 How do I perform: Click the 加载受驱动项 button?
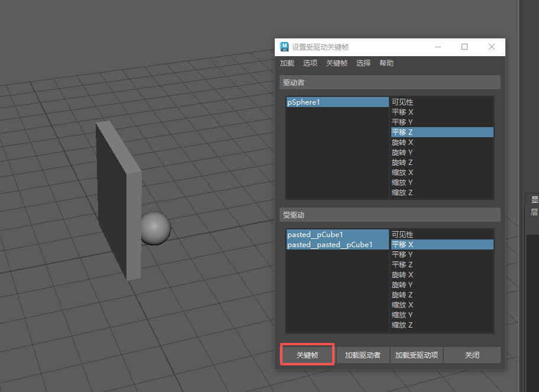(x=417, y=355)
